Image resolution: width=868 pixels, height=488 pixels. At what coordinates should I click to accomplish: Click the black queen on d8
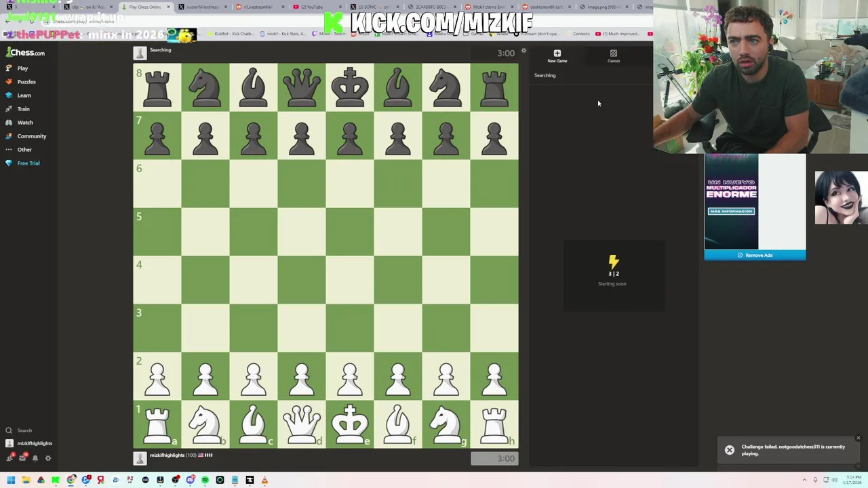pyautogui.click(x=302, y=87)
